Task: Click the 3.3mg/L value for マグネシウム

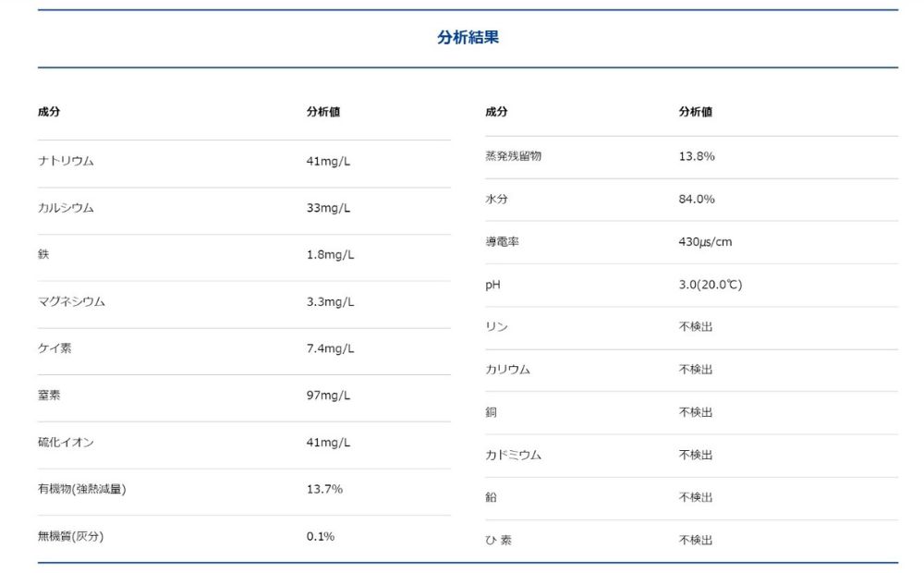Action: [330, 302]
